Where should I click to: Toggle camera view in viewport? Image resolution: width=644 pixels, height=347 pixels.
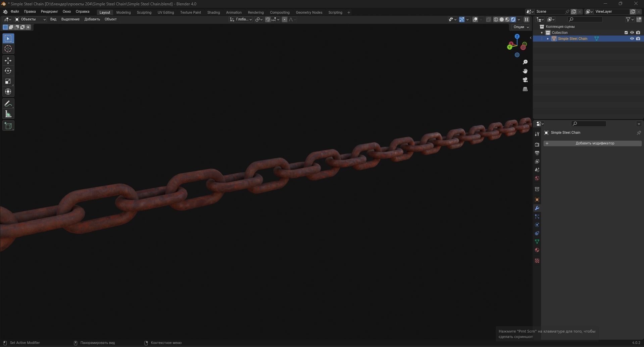[x=525, y=80]
